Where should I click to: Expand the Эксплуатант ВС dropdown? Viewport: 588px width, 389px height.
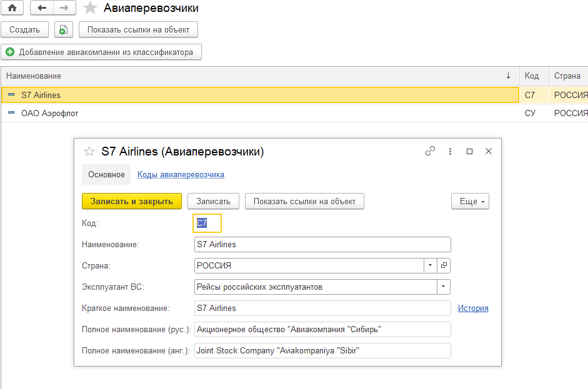coord(443,287)
